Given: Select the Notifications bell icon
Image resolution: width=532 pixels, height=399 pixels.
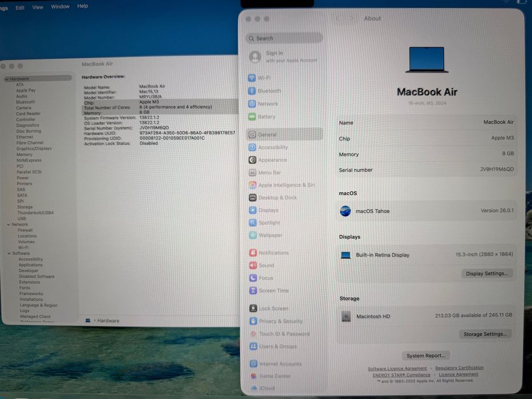Looking at the screenshot, I should coord(253,253).
